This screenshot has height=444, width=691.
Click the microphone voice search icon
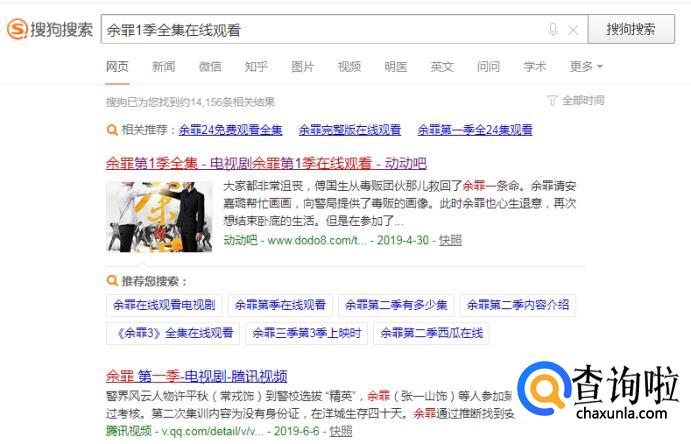click(553, 30)
